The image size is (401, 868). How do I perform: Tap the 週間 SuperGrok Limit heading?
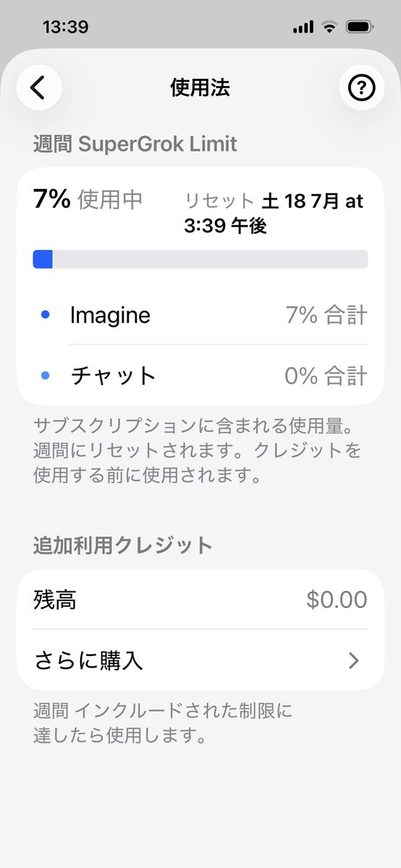click(135, 145)
